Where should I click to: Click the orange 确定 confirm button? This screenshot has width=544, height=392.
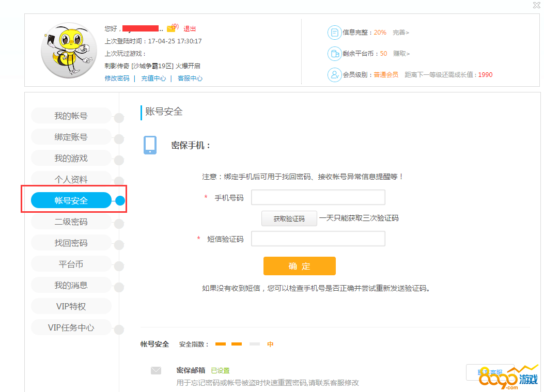[x=299, y=266]
